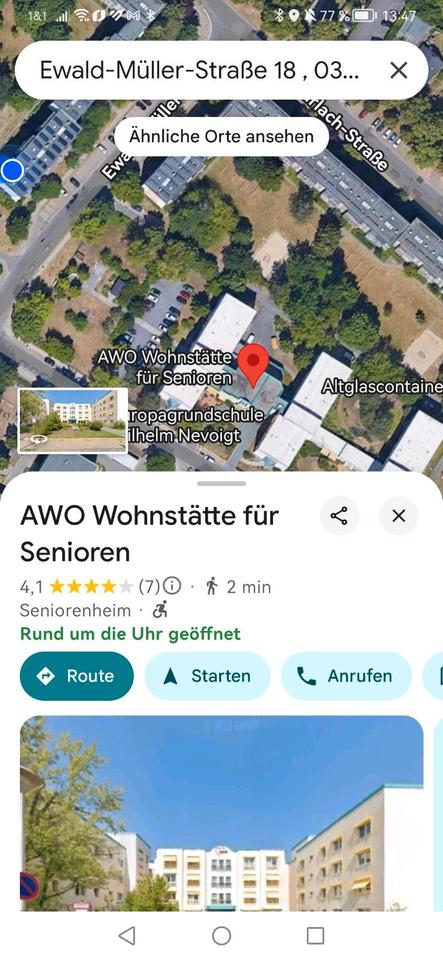
Task: Start navigation with the Starten button
Action: coord(207,676)
